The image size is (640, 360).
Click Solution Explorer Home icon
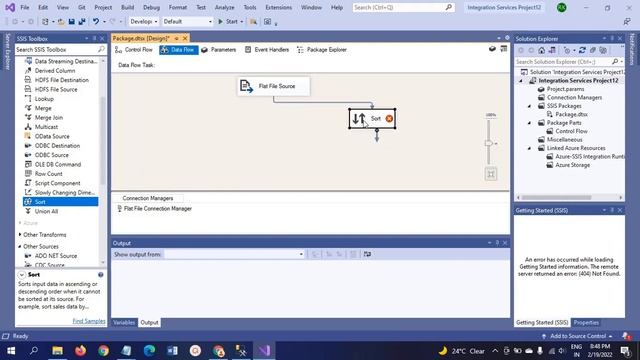541,50
